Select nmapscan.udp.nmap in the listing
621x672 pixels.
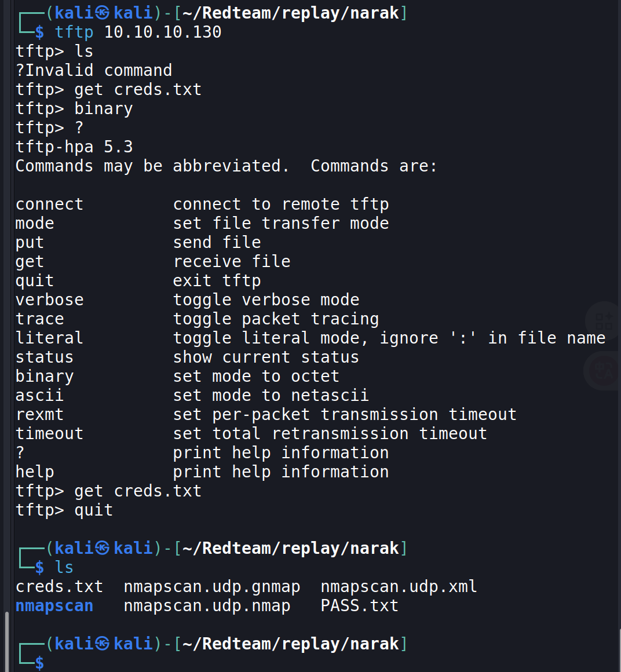[x=207, y=606]
